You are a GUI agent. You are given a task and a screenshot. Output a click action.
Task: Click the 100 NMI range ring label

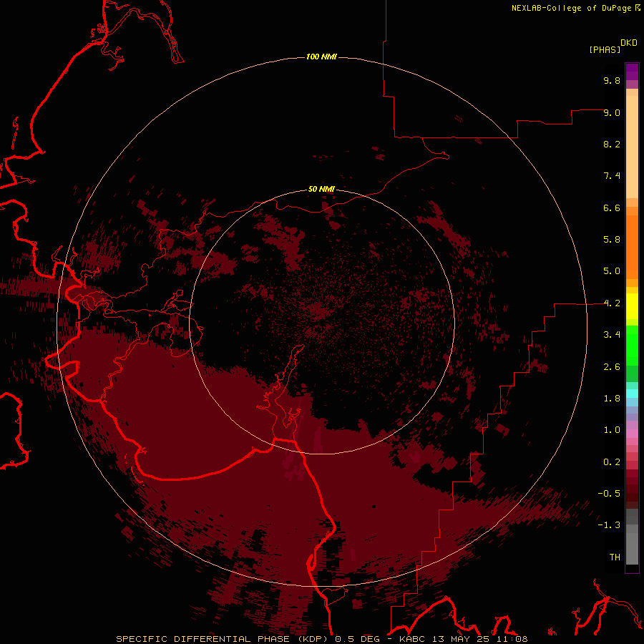[x=321, y=57]
